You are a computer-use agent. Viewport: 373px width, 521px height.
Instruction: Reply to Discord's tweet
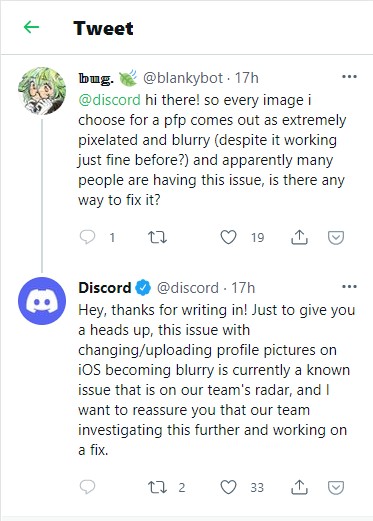pos(88,487)
